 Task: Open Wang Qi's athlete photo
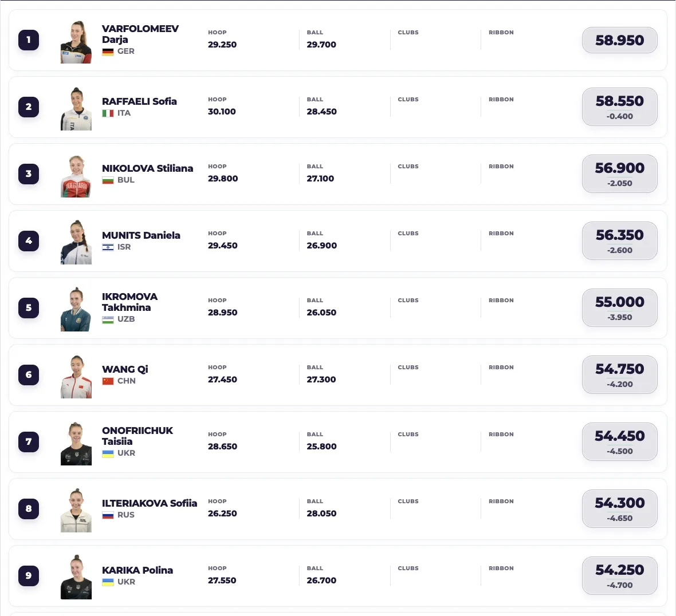[x=76, y=377]
